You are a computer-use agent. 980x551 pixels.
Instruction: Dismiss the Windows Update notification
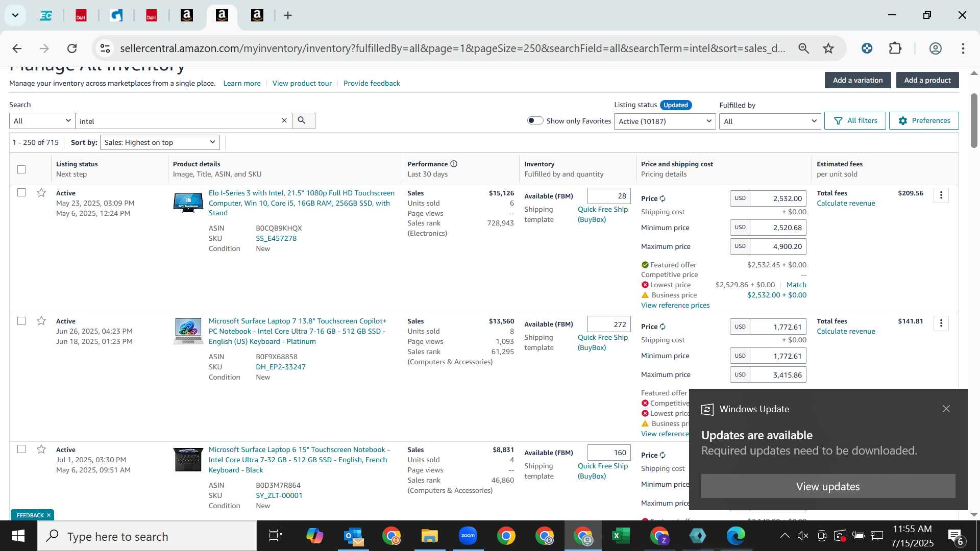click(946, 409)
